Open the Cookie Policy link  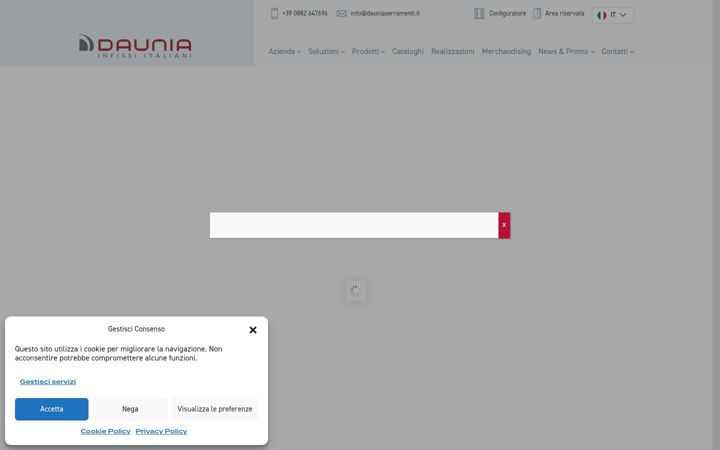[x=106, y=431]
